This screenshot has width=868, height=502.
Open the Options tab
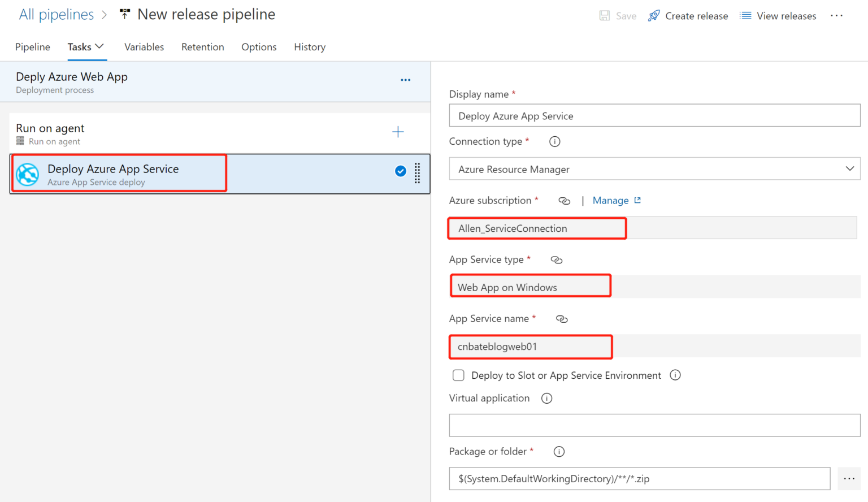259,47
